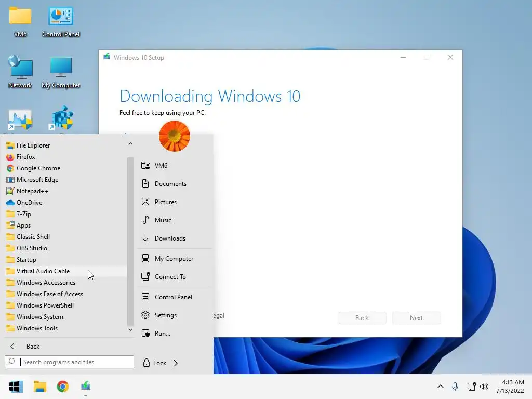532x399 pixels.
Task: Click the Windows Start button on taskbar
Action: [16, 387]
